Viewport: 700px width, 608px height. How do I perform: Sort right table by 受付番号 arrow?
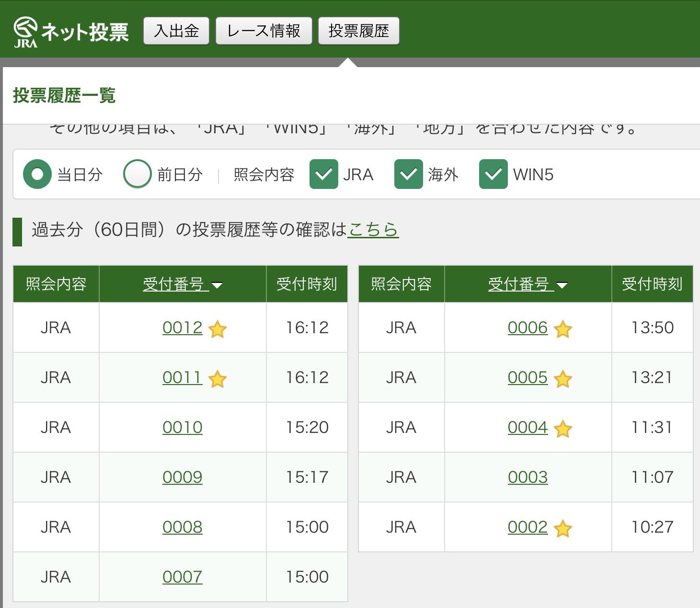click(x=562, y=285)
